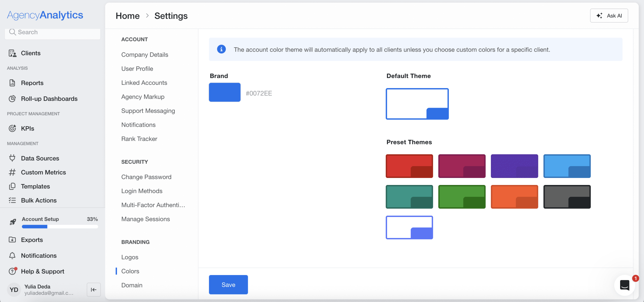Select the dark gray preset theme

click(x=567, y=197)
